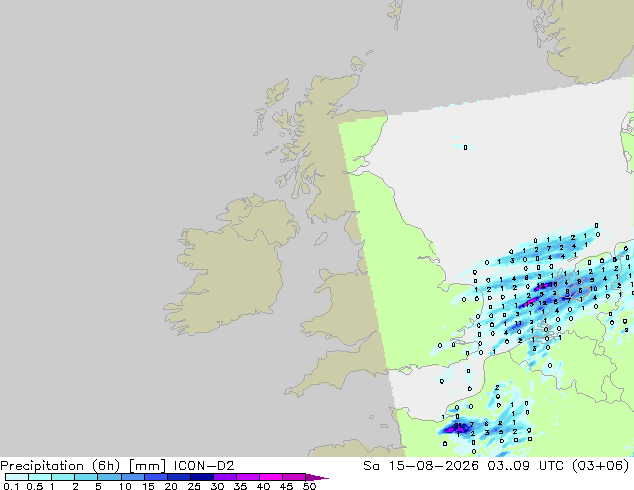Click the '25' legend tick label
This screenshot has height=490, width=634.
point(194,486)
